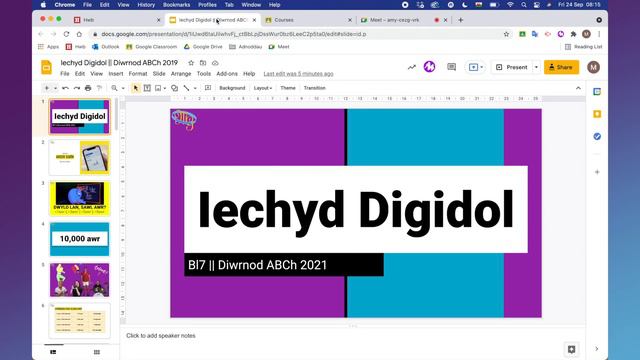Click the Chrome address bar
The height and width of the screenshot is (360, 640).
pyautogui.click(x=299, y=34)
